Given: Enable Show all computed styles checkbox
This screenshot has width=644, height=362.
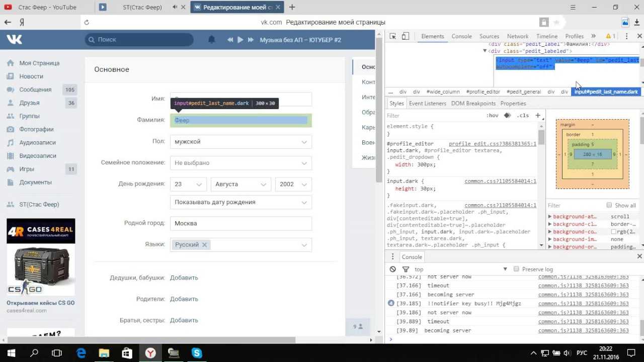Looking at the screenshot, I should point(609,205).
